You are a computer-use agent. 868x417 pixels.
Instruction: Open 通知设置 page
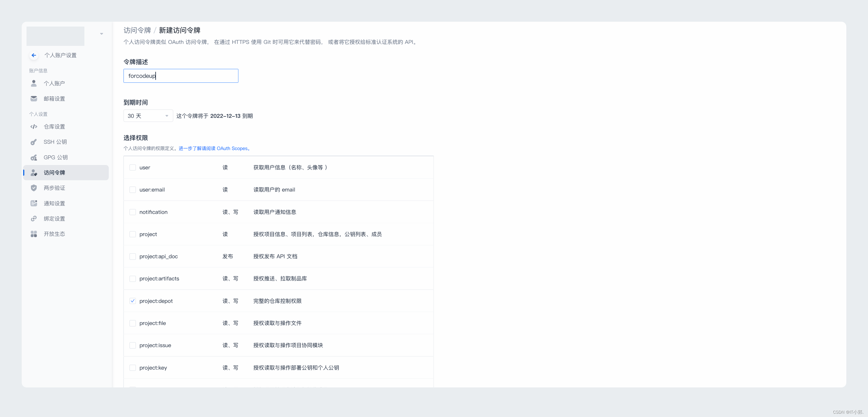66,203
